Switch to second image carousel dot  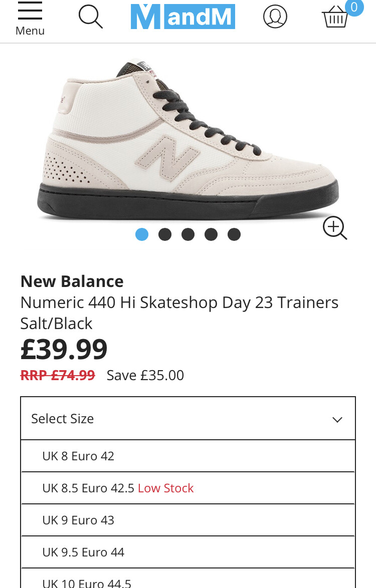click(x=165, y=234)
